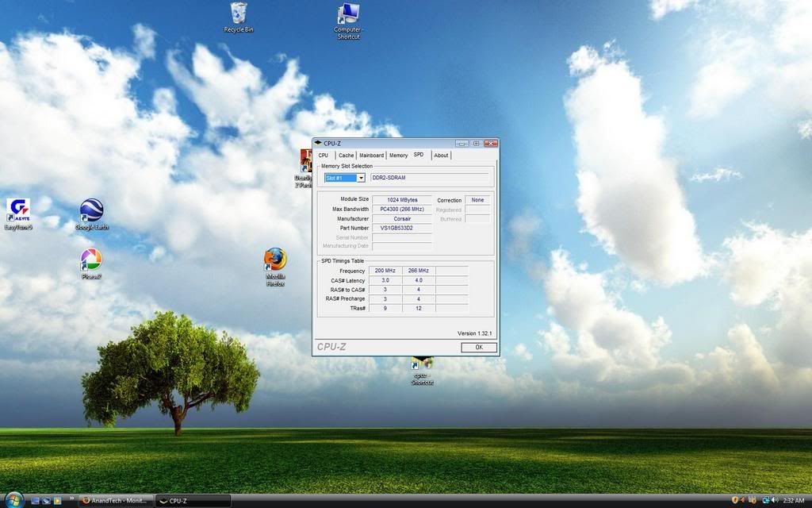
Task: Click Switch between windows quick launch icon
Action: [46, 501]
